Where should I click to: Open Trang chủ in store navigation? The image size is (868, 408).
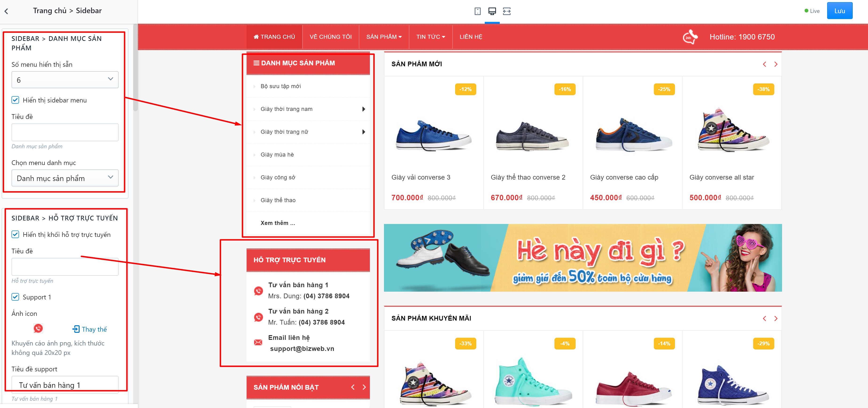pos(274,37)
